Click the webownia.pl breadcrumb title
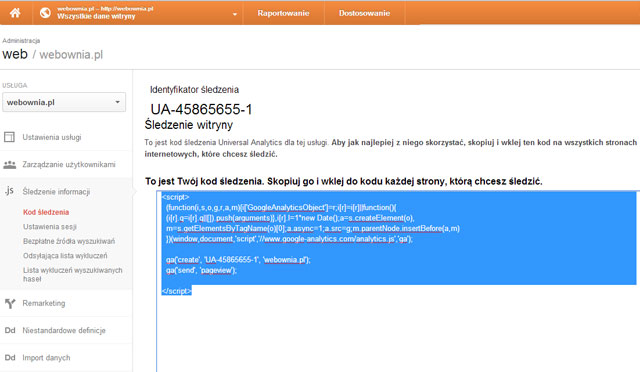Viewport: 640px width, 372px height. 71,54
